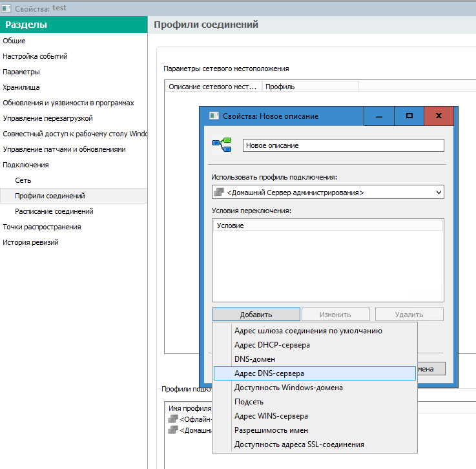
Task: Maximize the Новое описание dialog window
Action: pyautogui.click(x=409, y=116)
